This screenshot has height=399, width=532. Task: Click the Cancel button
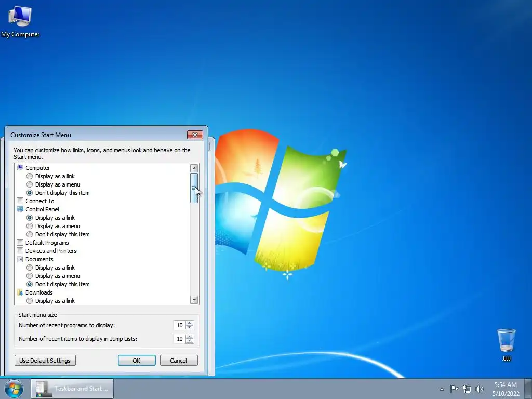coord(179,361)
